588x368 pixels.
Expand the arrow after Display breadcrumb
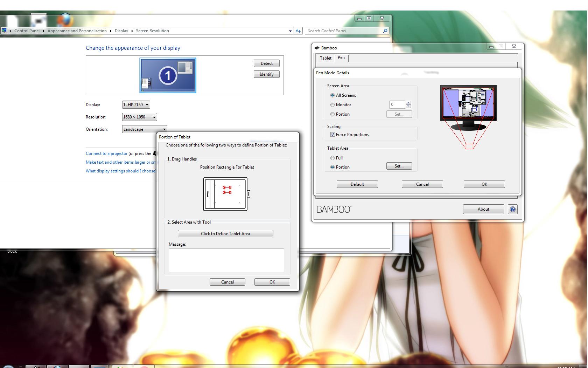[132, 31]
